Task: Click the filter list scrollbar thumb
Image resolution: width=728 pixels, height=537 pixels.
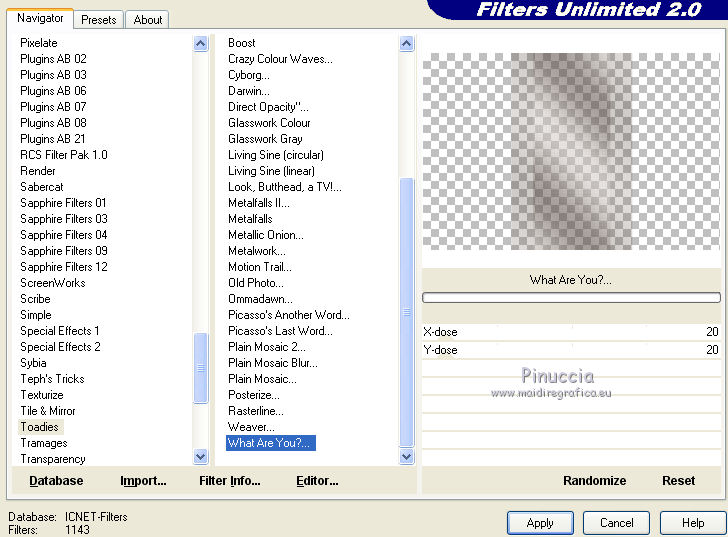Action: click(406, 312)
